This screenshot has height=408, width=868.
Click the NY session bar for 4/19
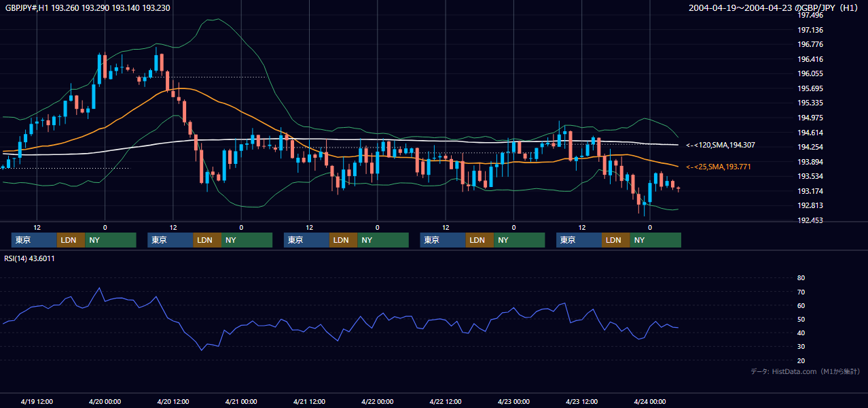tap(111, 240)
